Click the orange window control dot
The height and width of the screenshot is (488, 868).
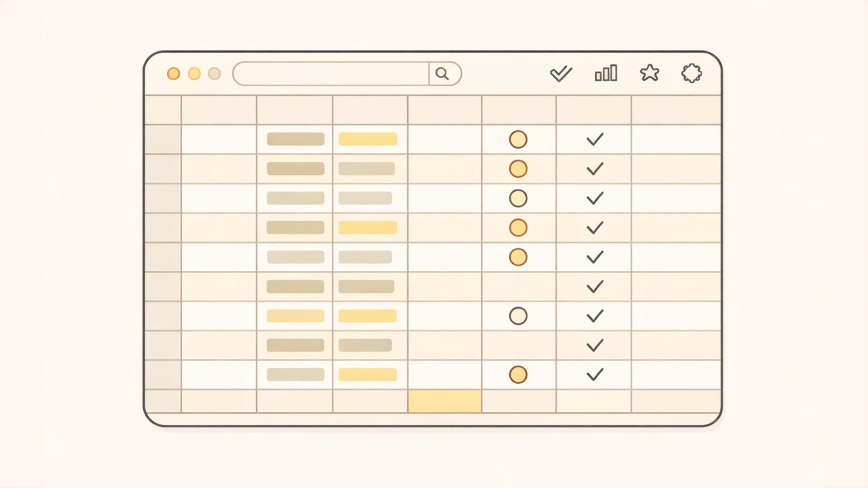coord(174,74)
